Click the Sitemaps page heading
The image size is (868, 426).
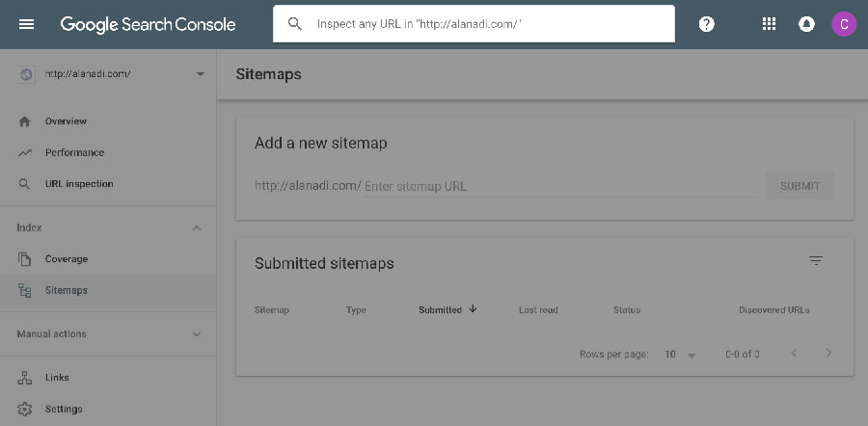(x=268, y=74)
